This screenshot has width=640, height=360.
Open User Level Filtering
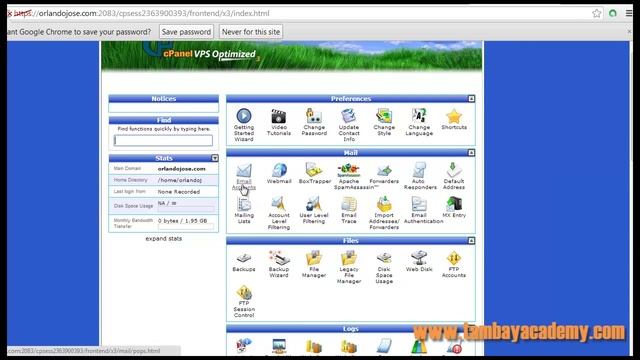(x=314, y=210)
